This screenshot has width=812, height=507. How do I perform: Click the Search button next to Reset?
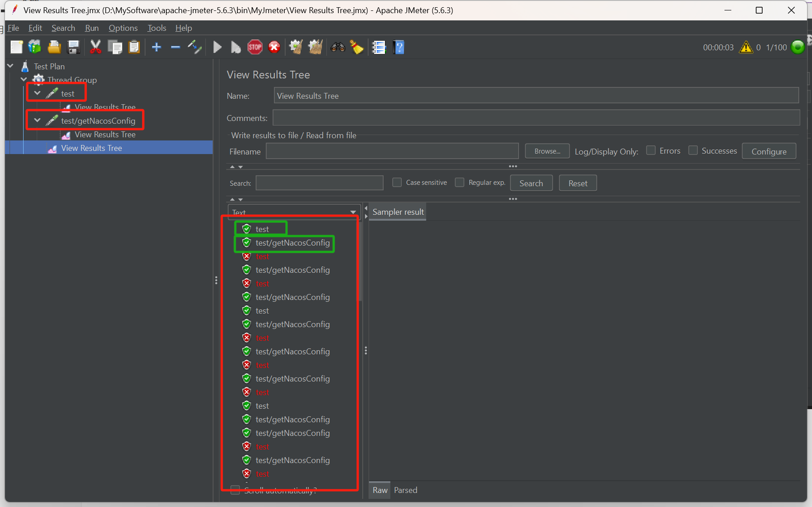(x=531, y=183)
